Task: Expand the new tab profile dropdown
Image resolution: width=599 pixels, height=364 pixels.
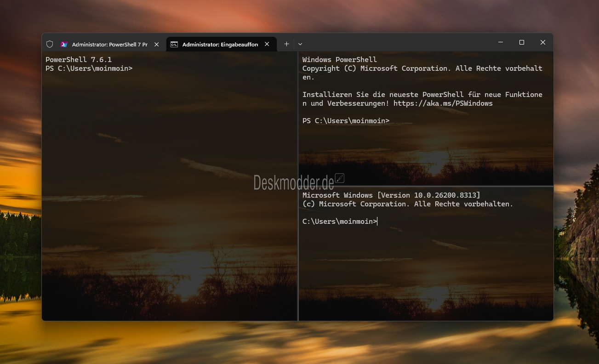Action: pos(300,44)
